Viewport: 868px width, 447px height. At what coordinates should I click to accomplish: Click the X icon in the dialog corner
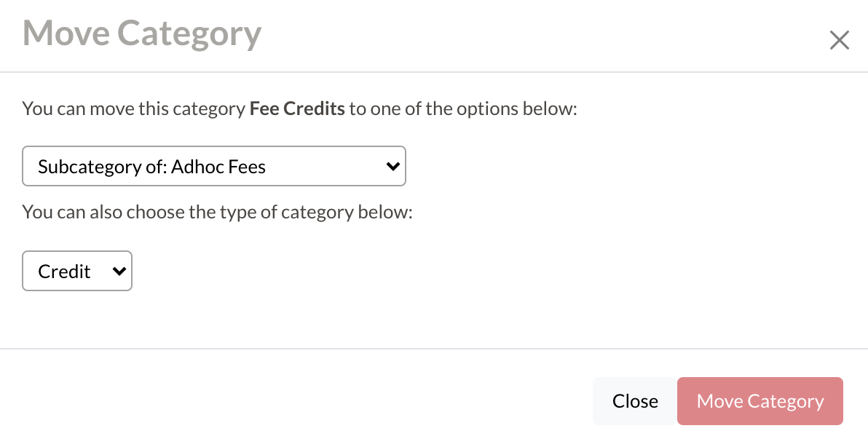[839, 40]
